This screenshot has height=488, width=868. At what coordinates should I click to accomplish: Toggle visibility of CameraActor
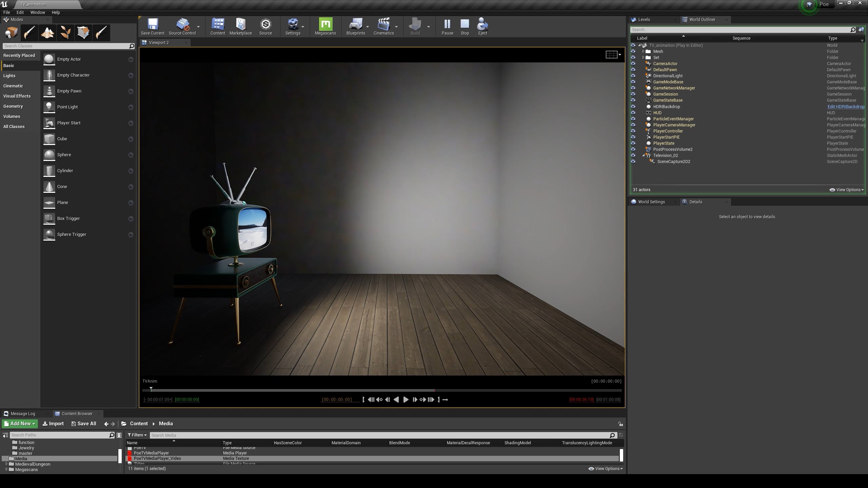tap(633, 64)
